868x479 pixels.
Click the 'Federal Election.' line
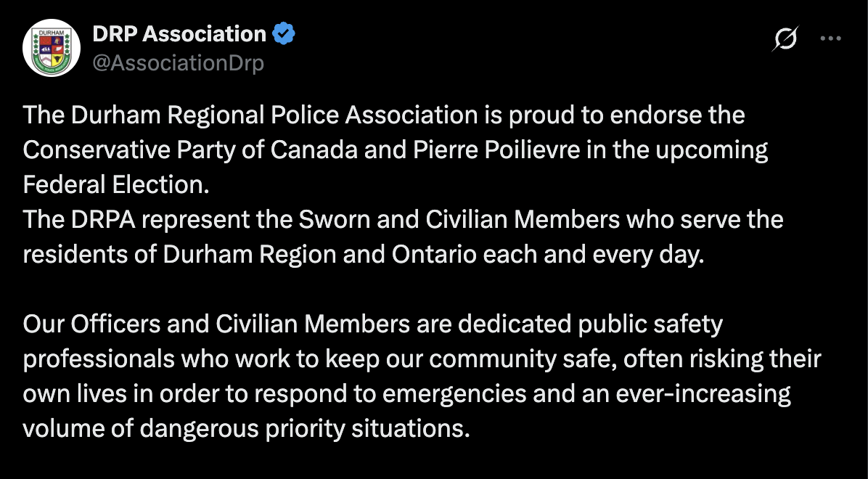click(116, 185)
